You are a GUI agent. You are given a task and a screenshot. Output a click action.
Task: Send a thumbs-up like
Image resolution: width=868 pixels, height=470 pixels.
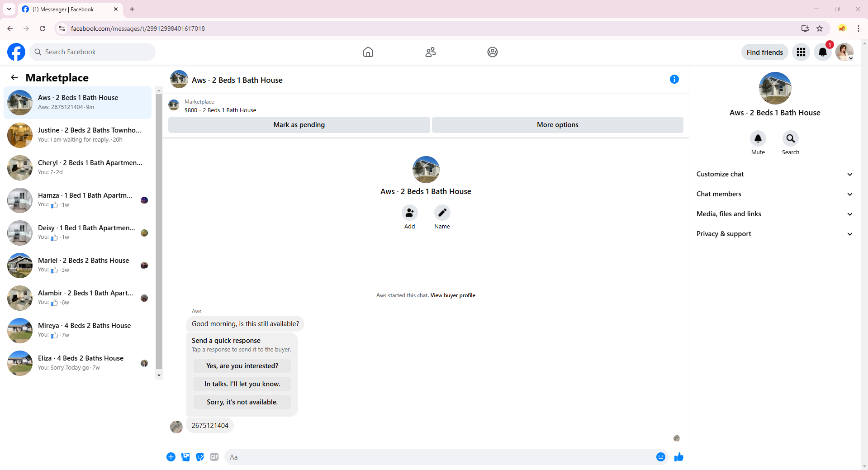(x=679, y=457)
